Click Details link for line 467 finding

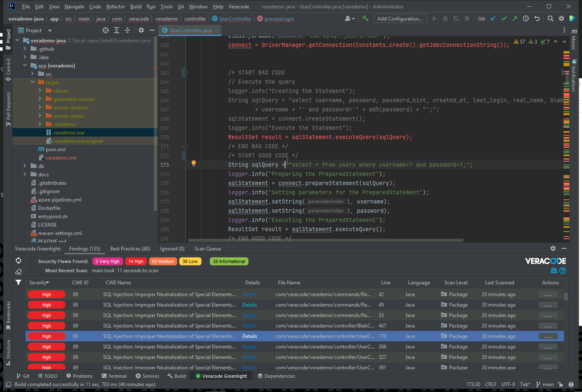point(249,326)
